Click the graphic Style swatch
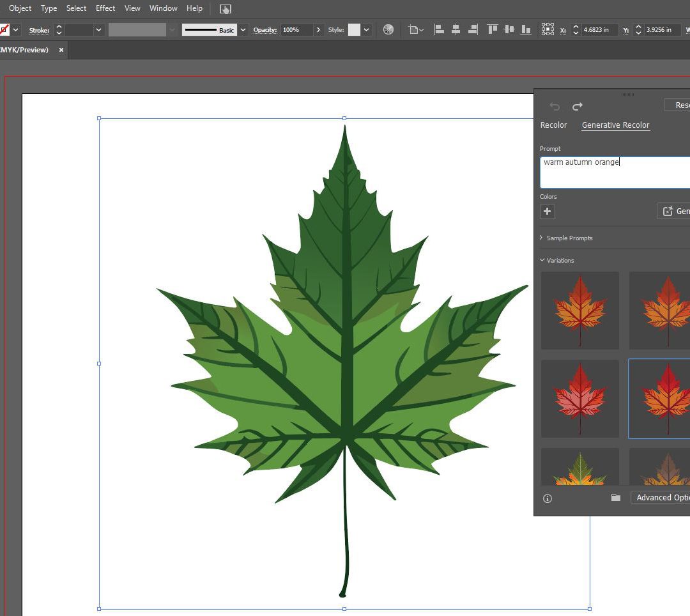Screen dimensions: 690x616 coord(354,30)
